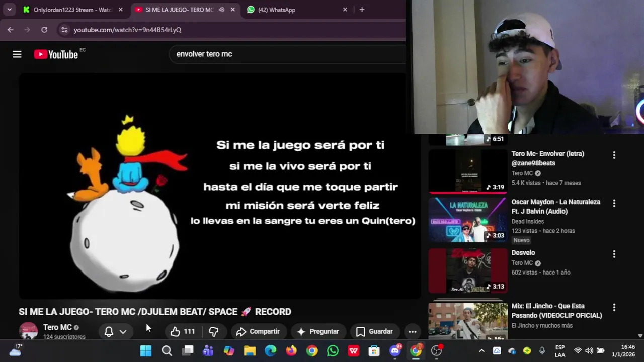Screen dimensions: 644x362
Task: Click the Preguntar button
Action: (x=318, y=331)
